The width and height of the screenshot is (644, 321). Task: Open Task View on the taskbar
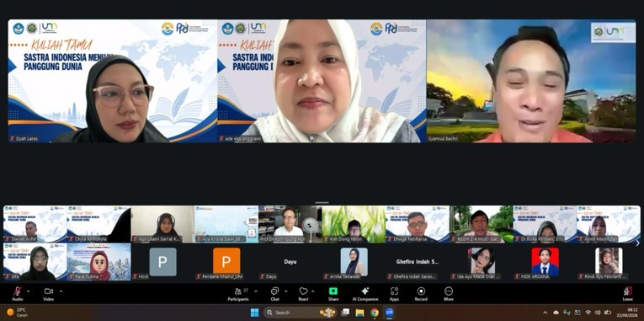(345, 313)
